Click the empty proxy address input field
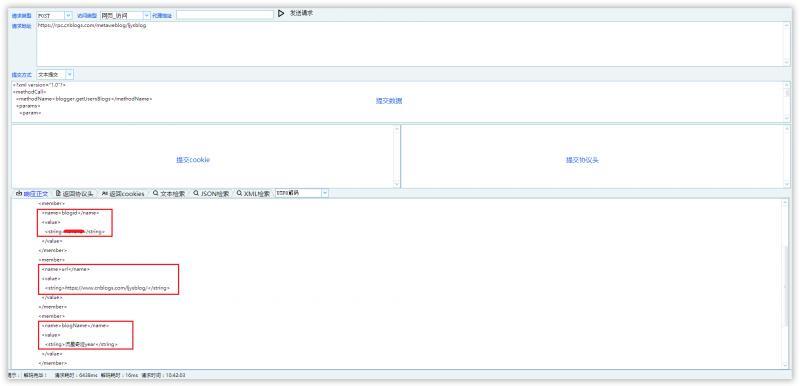 click(x=224, y=15)
